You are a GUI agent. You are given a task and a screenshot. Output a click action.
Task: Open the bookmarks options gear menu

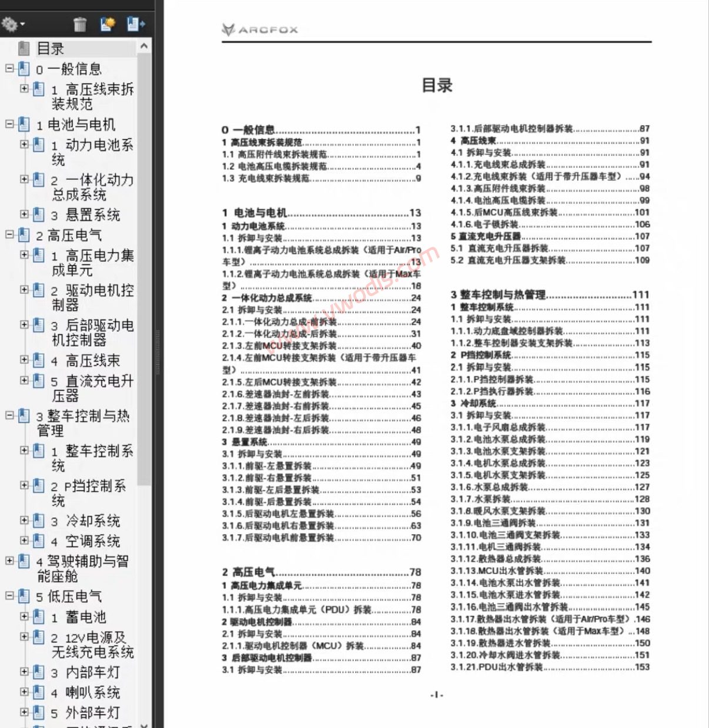[x=12, y=24]
